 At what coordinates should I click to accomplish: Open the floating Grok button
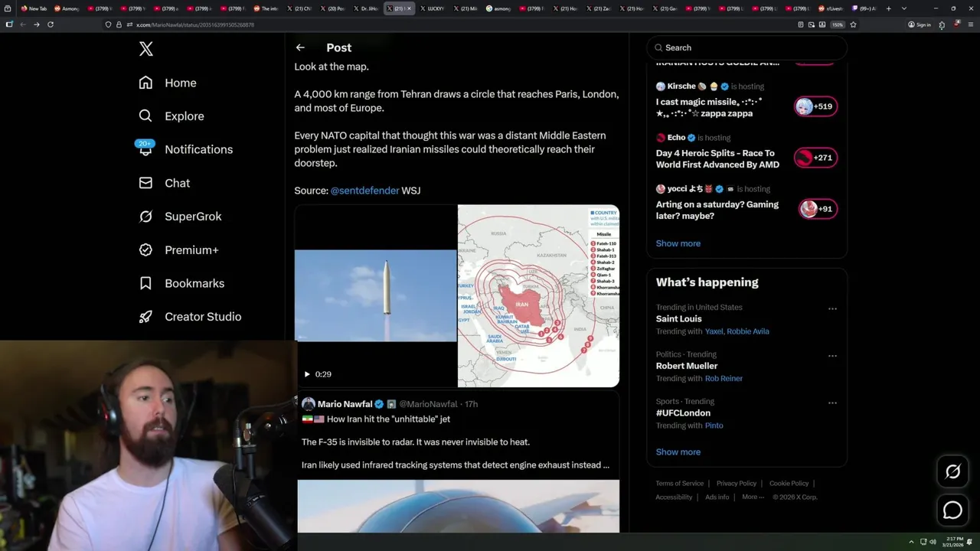tap(952, 472)
